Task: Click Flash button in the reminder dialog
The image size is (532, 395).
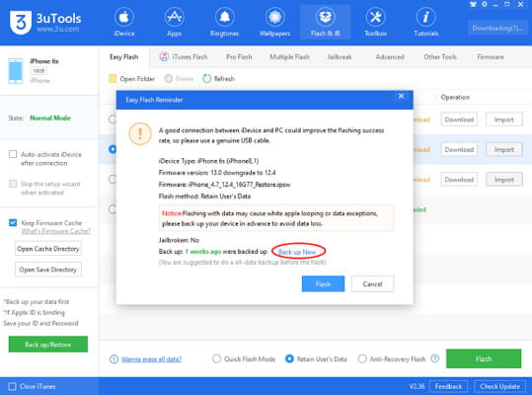Action: [x=323, y=283]
